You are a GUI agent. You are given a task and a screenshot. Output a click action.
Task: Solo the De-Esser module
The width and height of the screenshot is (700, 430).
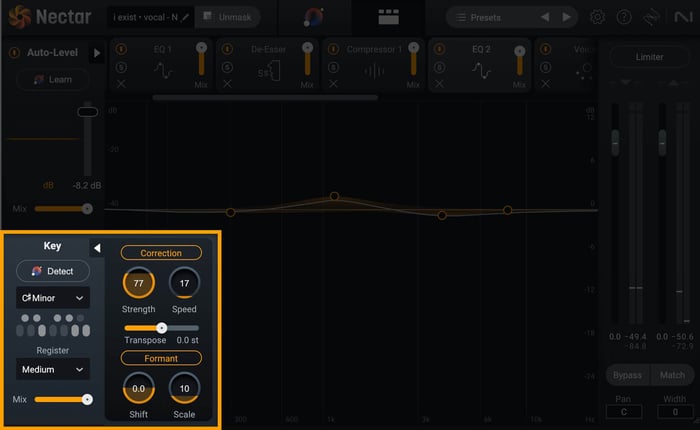tap(227, 67)
